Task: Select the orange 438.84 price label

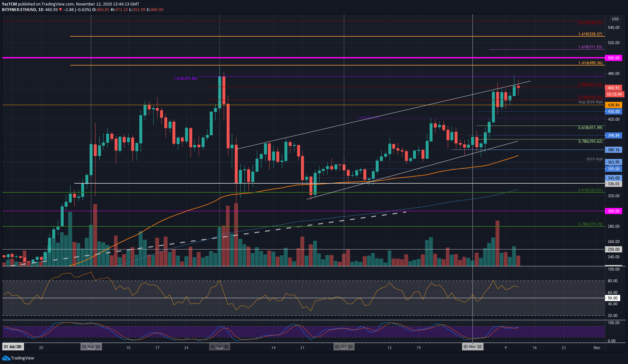Action: pyautogui.click(x=613, y=105)
